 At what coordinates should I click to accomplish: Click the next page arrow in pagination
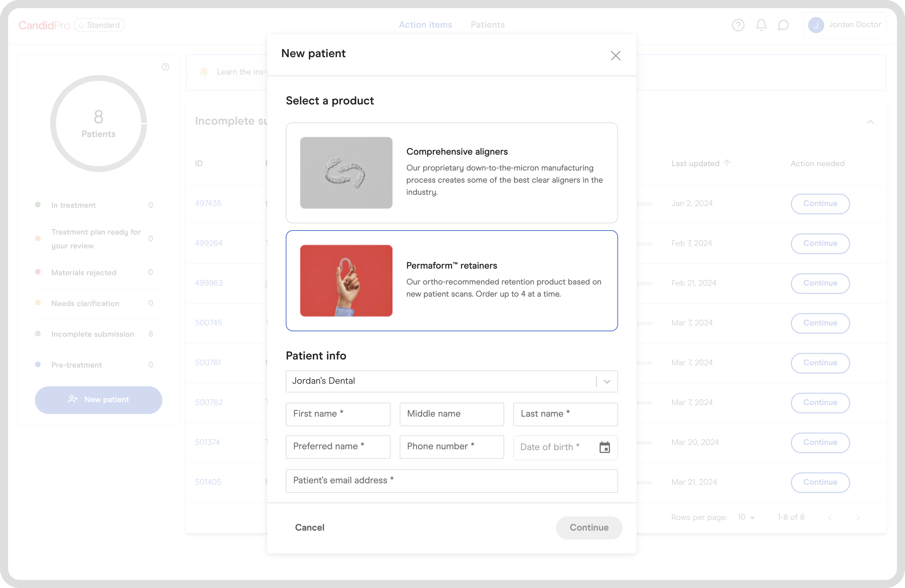858,517
